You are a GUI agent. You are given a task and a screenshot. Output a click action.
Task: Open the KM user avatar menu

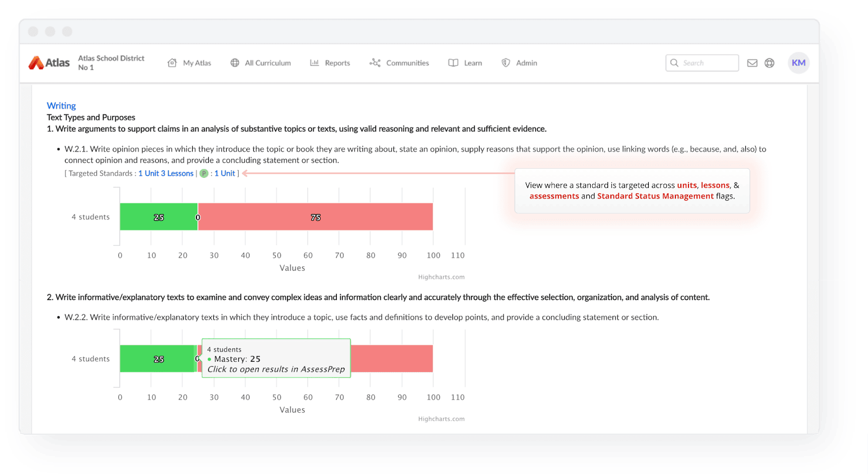[798, 63]
